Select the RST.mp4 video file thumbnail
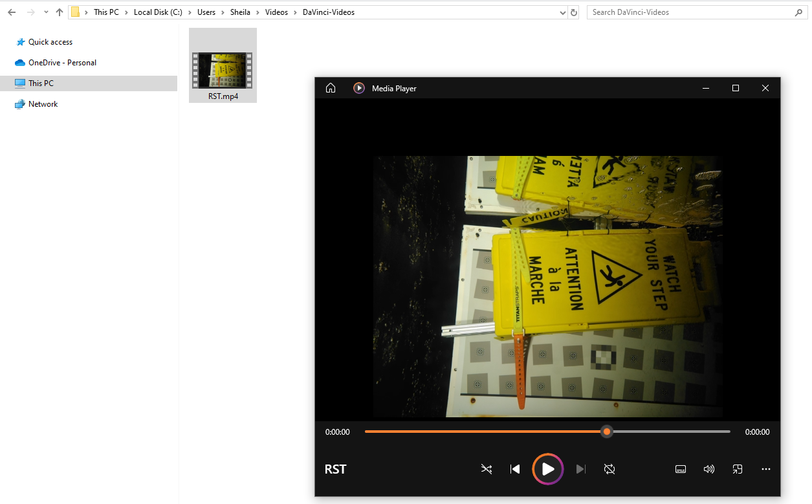812x504 pixels. (223, 70)
